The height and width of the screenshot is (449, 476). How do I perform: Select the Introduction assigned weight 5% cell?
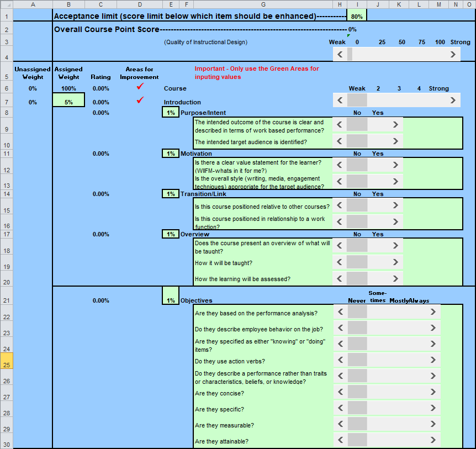click(x=68, y=100)
